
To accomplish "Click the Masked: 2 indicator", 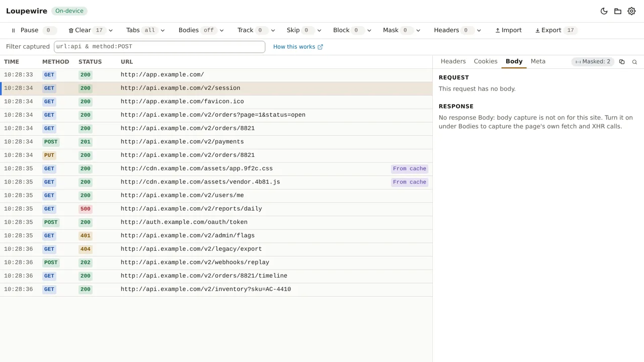I will click(593, 62).
